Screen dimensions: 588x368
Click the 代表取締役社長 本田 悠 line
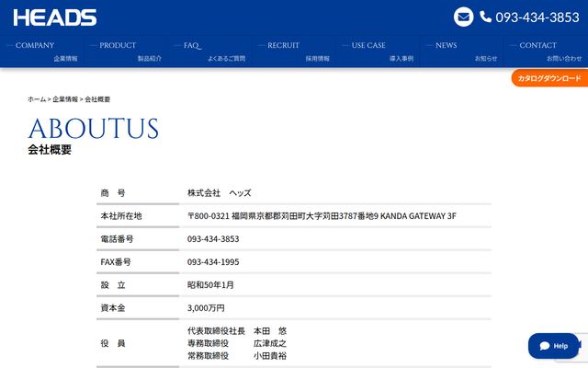point(237,331)
